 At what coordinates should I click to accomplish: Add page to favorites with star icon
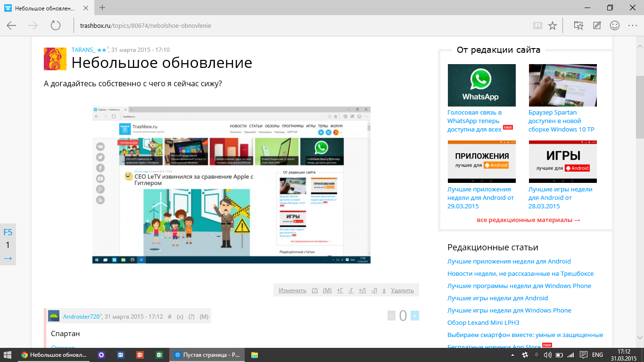click(553, 25)
